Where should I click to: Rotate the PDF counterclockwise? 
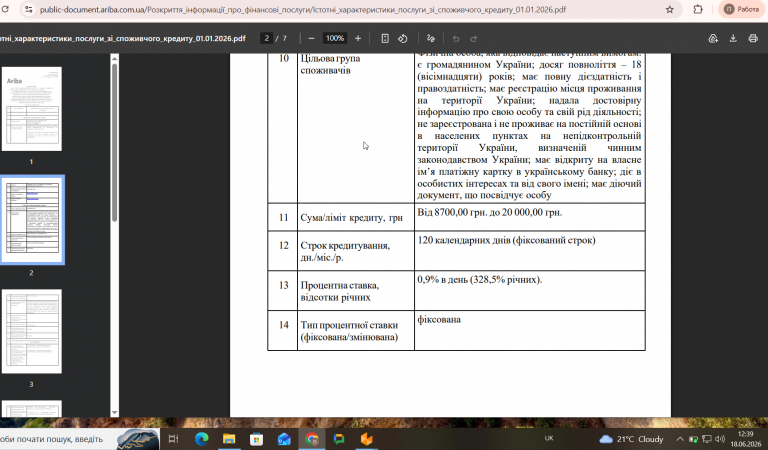coord(403,38)
